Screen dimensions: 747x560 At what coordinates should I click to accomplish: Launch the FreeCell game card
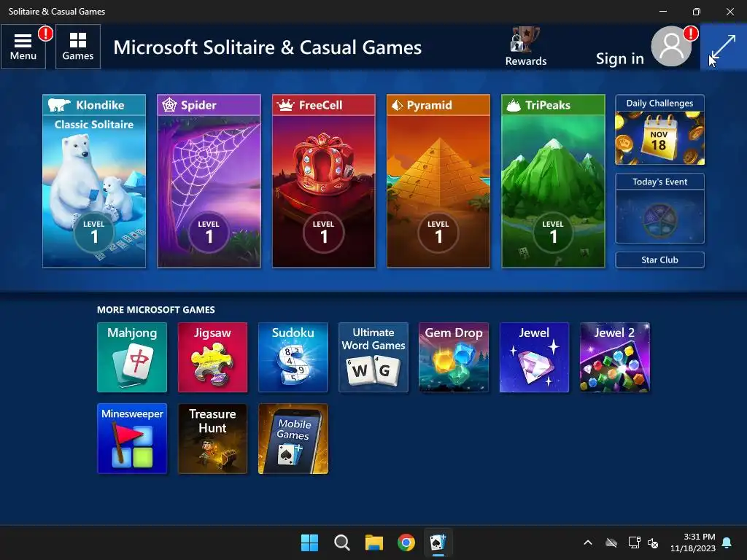tap(323, 181)
